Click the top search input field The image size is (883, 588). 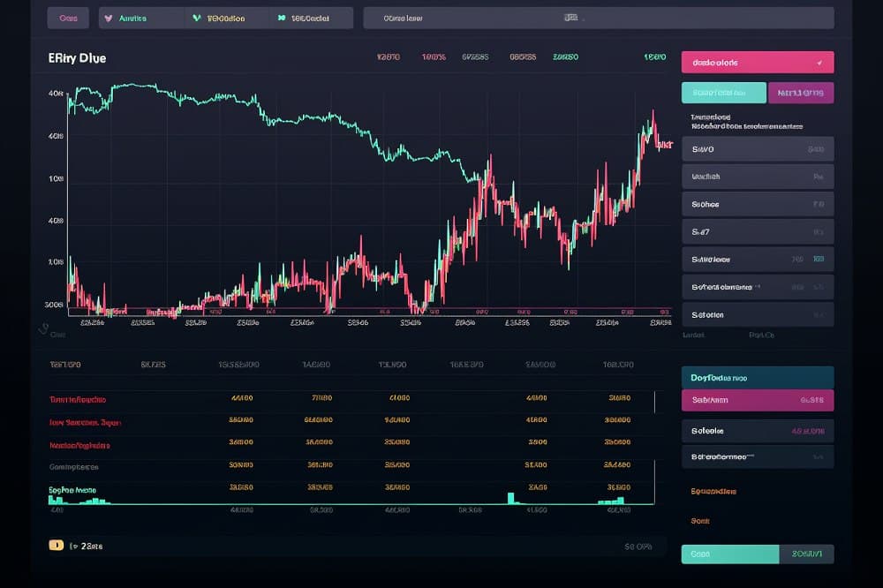click(597, 18)
